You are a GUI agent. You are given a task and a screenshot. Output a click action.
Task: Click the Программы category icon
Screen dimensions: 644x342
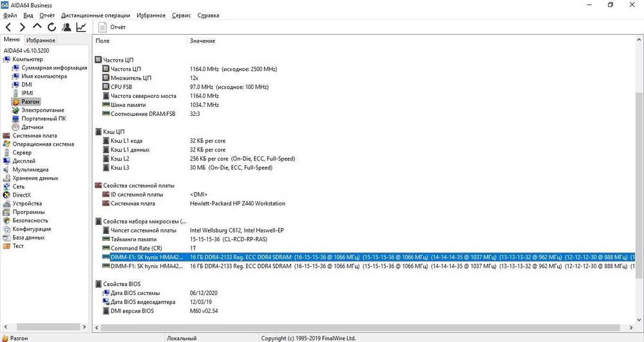click(x=6, y=212)
